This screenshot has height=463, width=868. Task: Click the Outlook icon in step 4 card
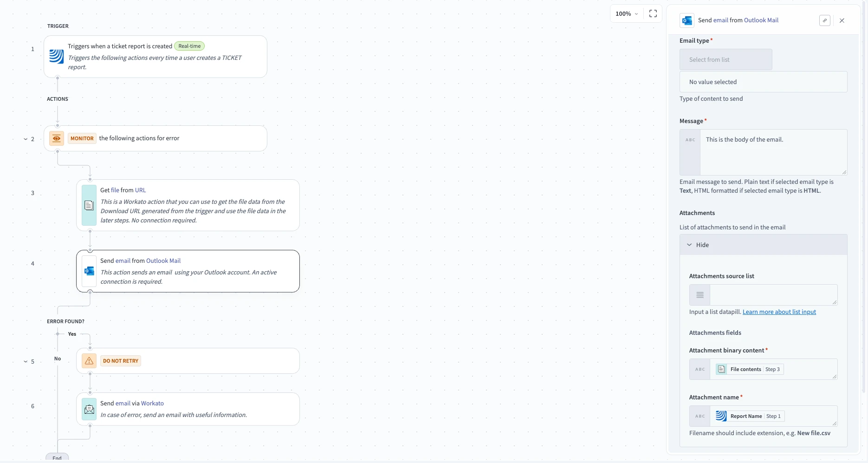[x=89, y=271]
